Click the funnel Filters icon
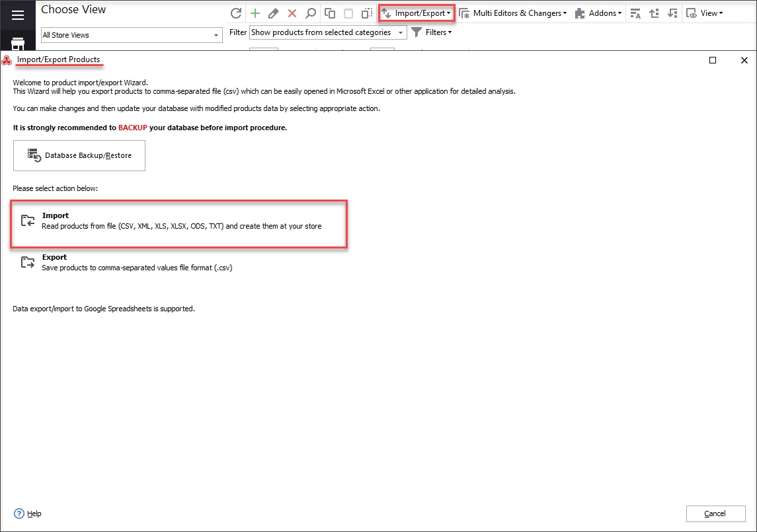 coord(417,32)
